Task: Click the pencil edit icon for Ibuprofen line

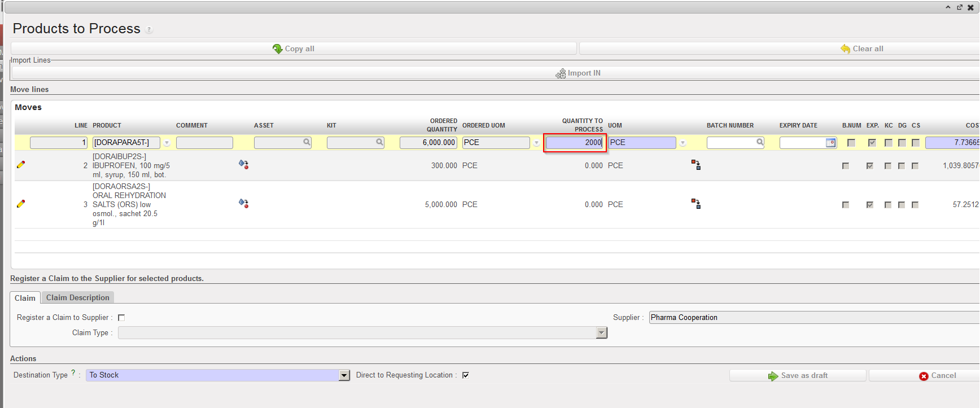Action: tap(21, 165)
